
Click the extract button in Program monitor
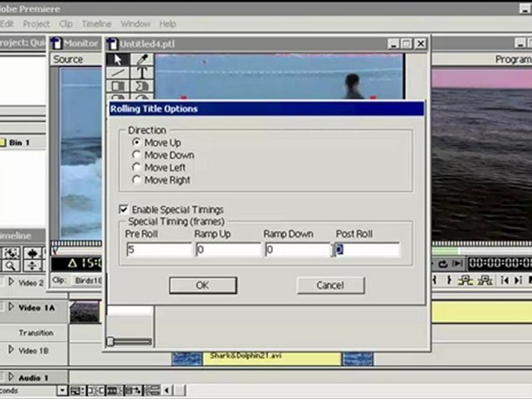(485, 280)
